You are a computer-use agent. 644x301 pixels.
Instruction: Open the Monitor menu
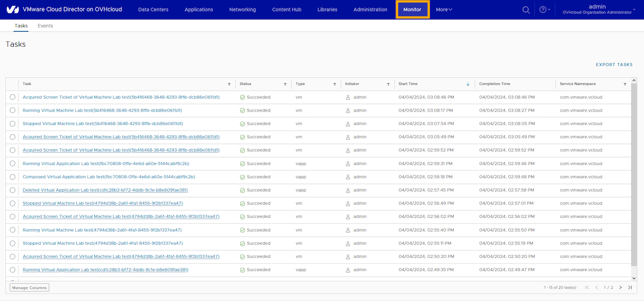[x=412, y=10]
